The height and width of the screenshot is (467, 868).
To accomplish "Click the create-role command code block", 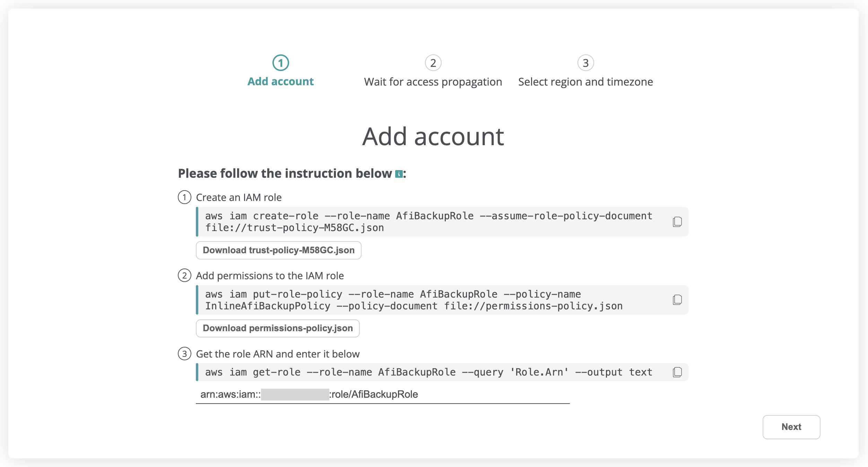I will pos(428,222).
